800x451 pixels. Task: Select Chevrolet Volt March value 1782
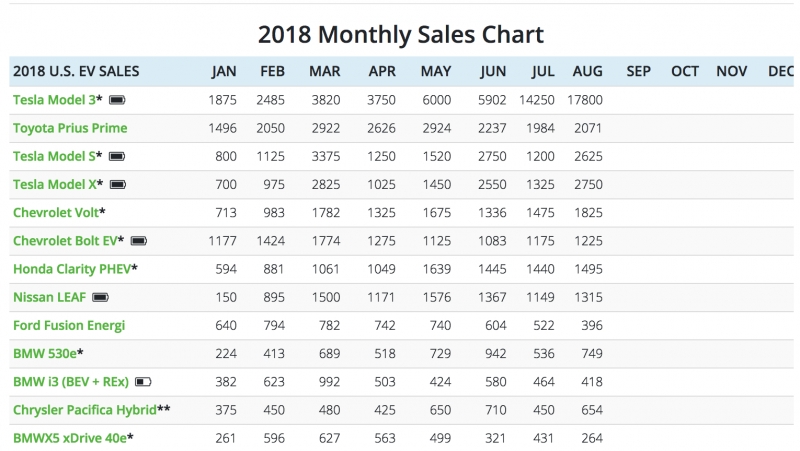(326, 213)
